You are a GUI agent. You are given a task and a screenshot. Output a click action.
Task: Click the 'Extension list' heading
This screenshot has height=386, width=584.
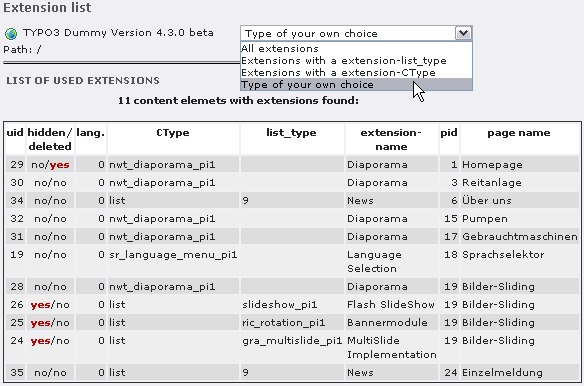47,7
